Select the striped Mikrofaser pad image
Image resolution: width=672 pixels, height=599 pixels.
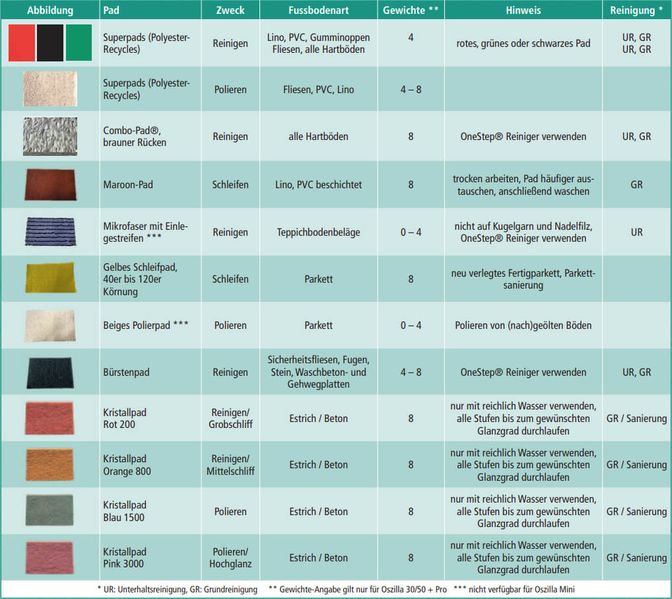[49, 232]
